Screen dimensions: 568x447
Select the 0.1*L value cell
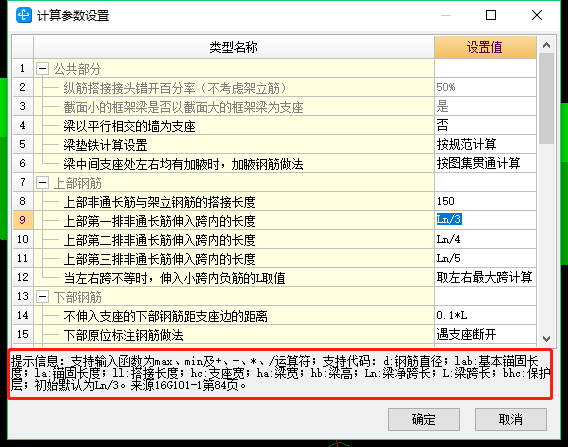[x=485, y=315]
